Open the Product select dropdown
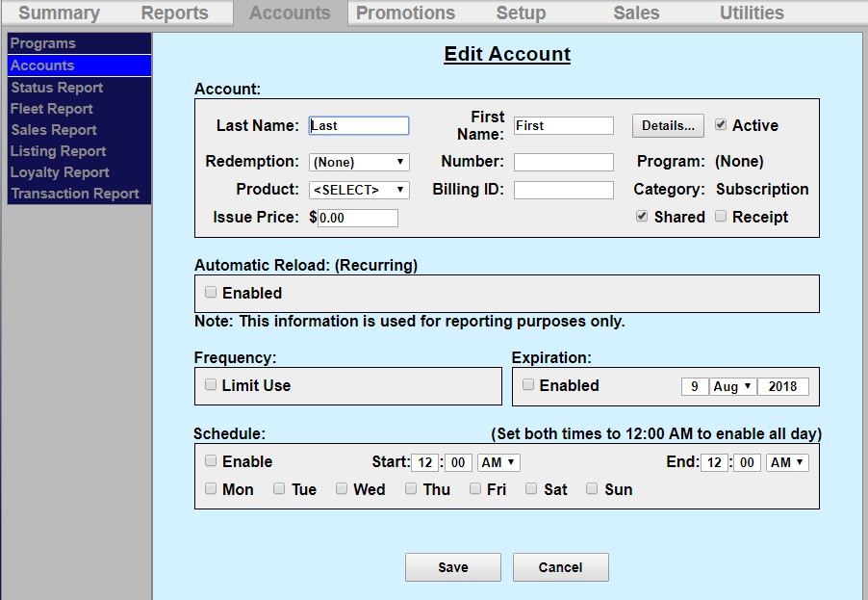 (359, 190)
